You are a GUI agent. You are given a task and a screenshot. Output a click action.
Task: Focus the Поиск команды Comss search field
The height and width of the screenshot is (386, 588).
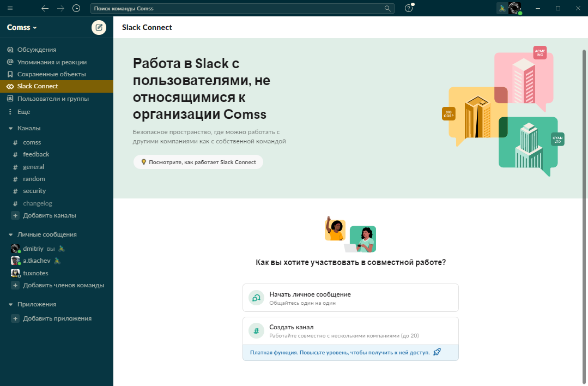point(242,8)
